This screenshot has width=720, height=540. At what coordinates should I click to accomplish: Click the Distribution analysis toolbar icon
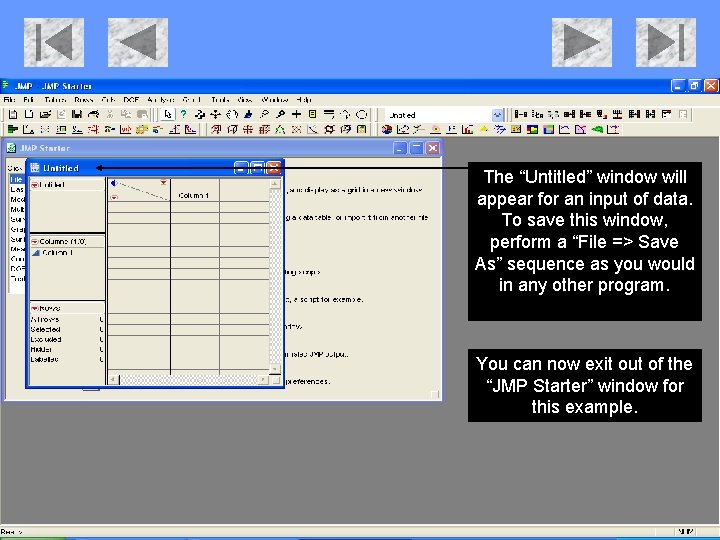[x=13, y=129]
